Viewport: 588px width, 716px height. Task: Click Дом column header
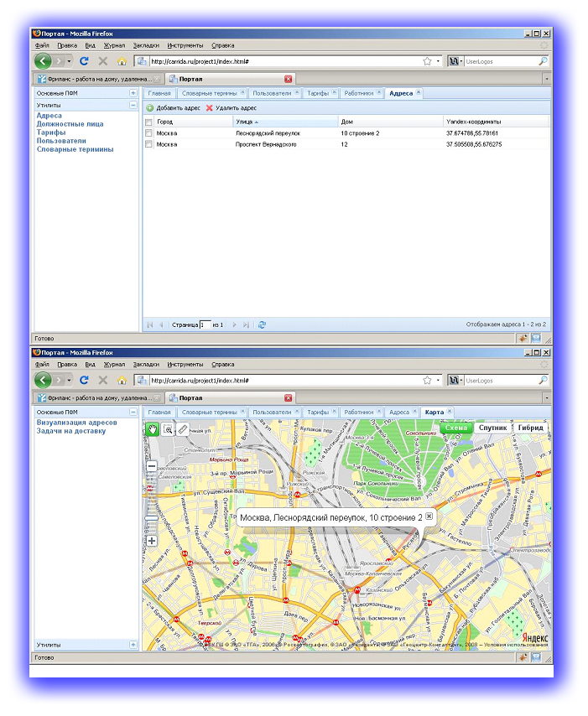click(390, 122)
